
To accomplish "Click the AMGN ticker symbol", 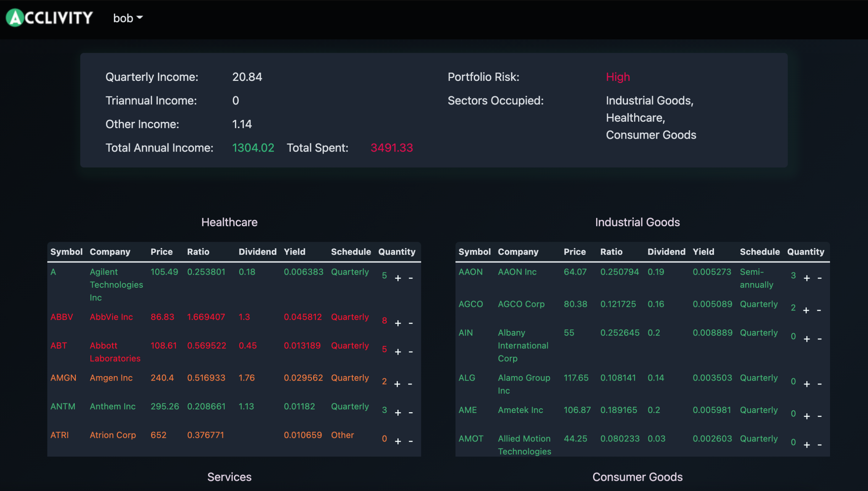I will coord(63,378).
